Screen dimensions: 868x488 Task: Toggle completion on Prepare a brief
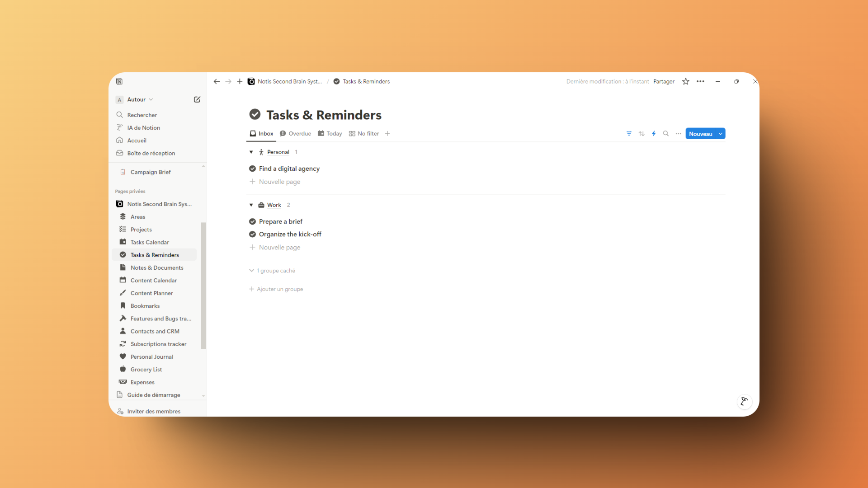coord(252,221)
